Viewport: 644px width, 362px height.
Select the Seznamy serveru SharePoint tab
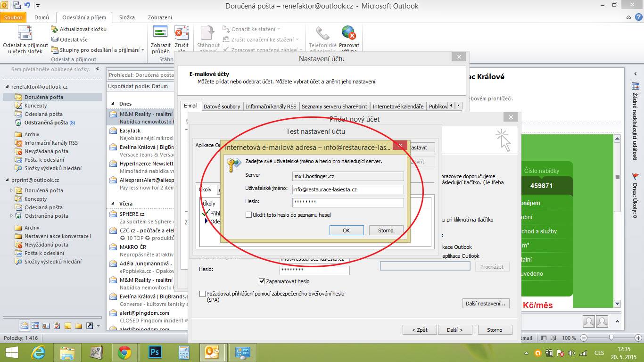334,107
